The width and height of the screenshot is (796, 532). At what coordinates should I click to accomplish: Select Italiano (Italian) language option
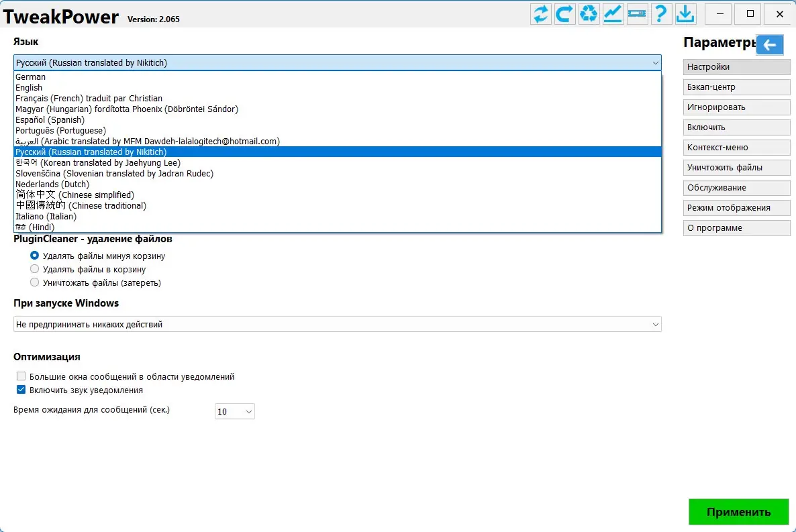coord(337,216)
